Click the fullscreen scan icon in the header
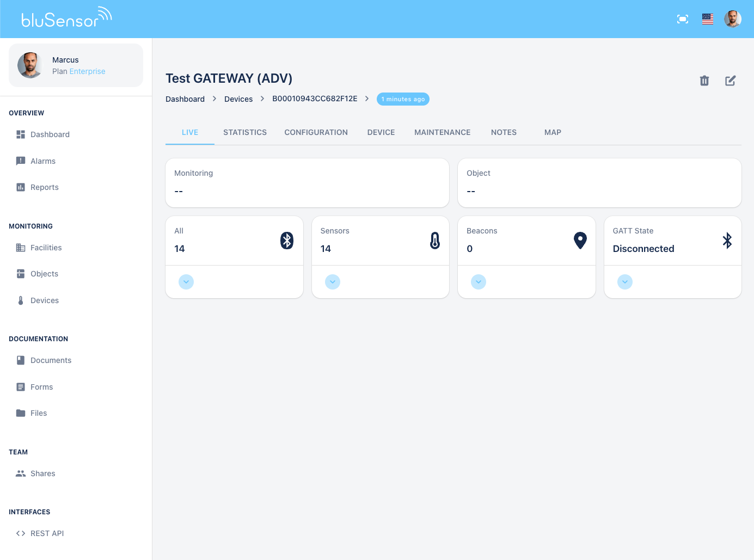This screenshot has height=560, width=754. pos(682,19)
